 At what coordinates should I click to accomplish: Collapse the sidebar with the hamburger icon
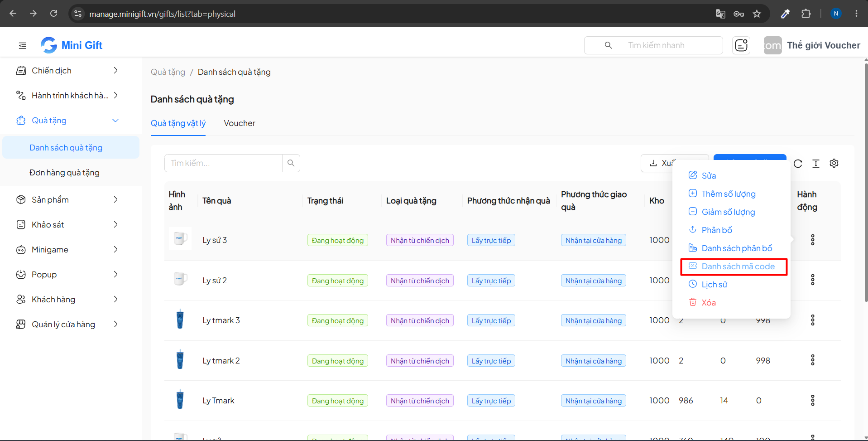[x=22, y=45]
